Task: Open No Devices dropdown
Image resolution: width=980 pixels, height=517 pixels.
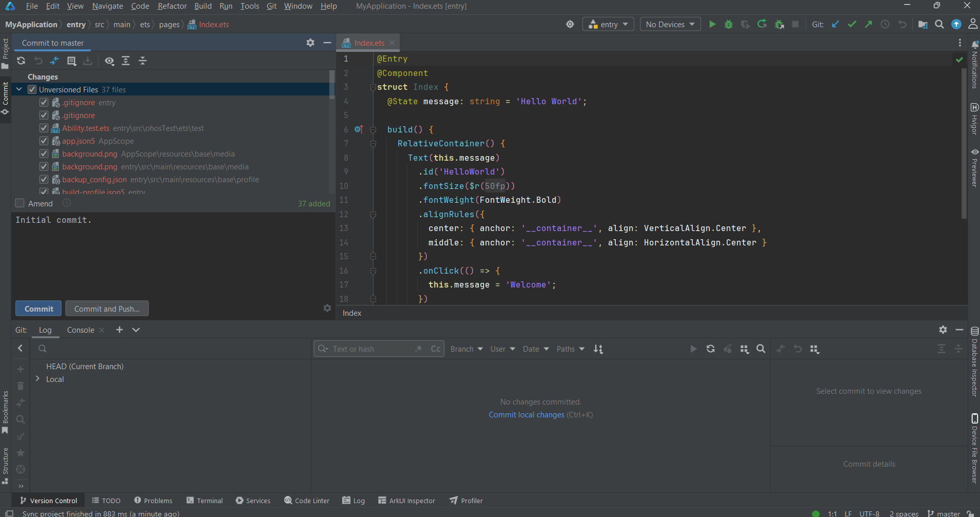Action: (670, 24)
